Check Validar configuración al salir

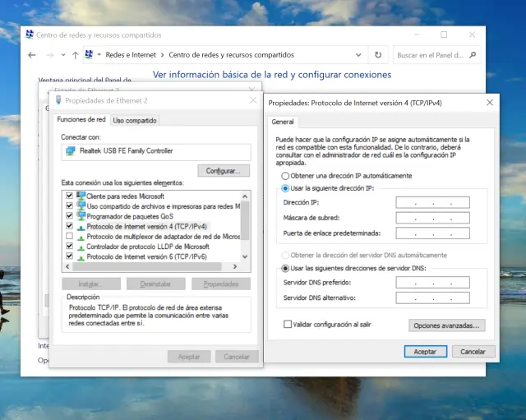coord(287,325)
